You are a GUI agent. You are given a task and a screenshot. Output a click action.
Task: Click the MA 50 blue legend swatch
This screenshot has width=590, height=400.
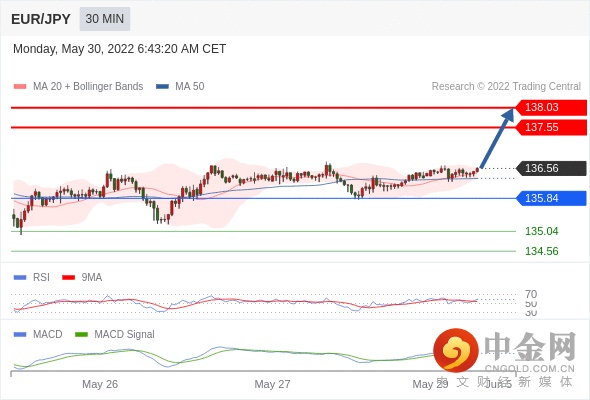(162, 87)
